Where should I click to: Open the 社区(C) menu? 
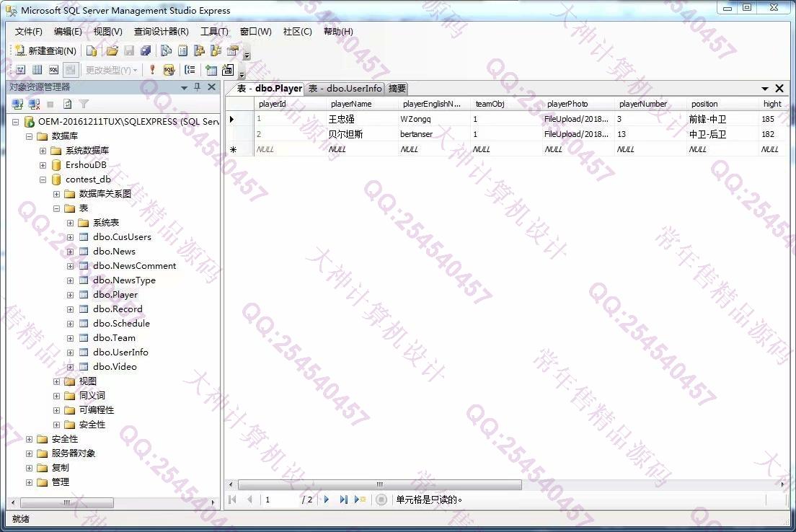tap(298, 32)
